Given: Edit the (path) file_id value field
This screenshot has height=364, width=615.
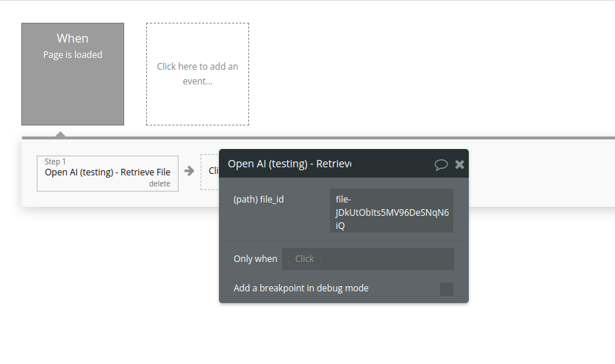Looking at the screenshot, I should pos(392,211).
